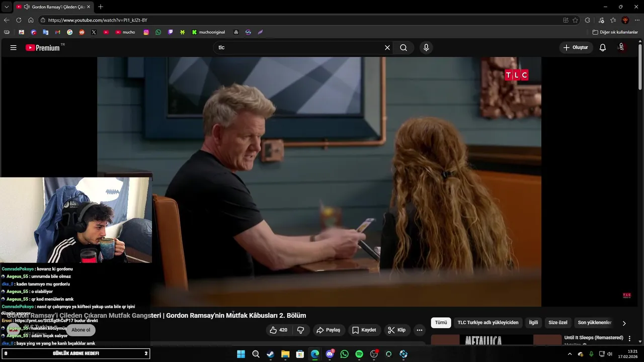Show hidden system tray icons chevron

570,354
